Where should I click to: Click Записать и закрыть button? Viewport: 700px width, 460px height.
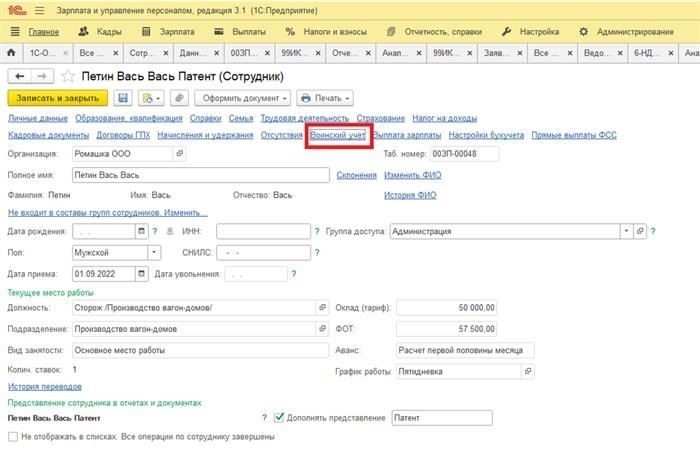point(58,98)
